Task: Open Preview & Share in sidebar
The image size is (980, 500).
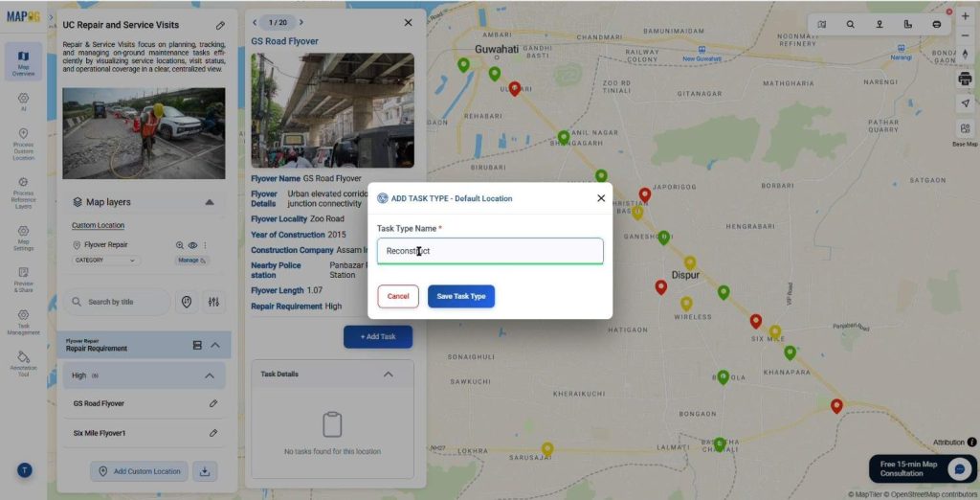Action: pyautogui.click(x=23, y=280)
